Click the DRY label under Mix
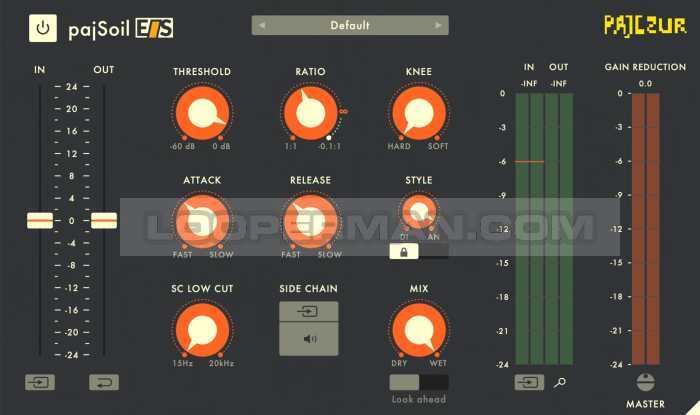The image size is (700, 415). click(399, 363)
